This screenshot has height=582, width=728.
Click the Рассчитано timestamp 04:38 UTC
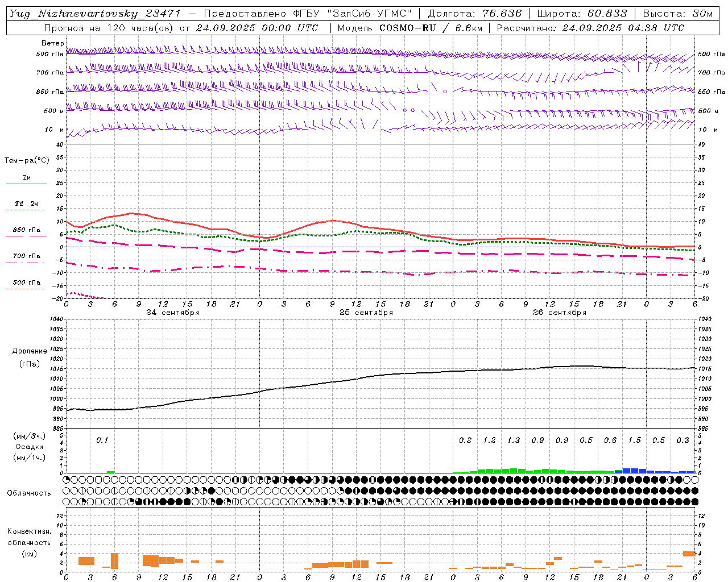[623, 28]
